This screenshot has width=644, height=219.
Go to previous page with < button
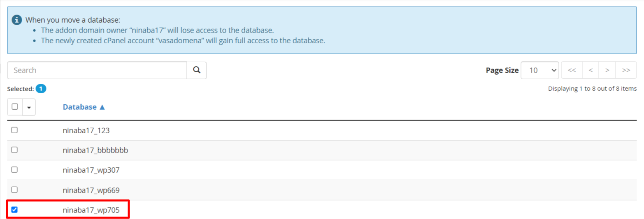(x=591, y=70)
